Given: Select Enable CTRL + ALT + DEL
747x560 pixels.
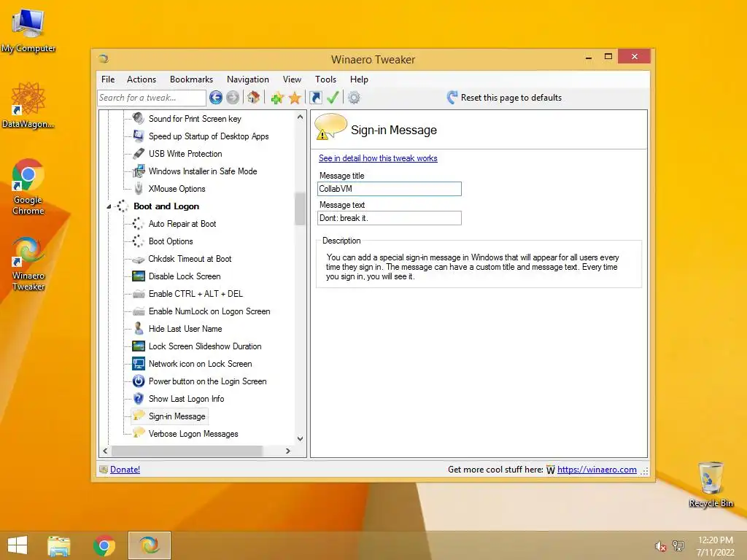Looking at the screenshot, I should tap(196, 294).
